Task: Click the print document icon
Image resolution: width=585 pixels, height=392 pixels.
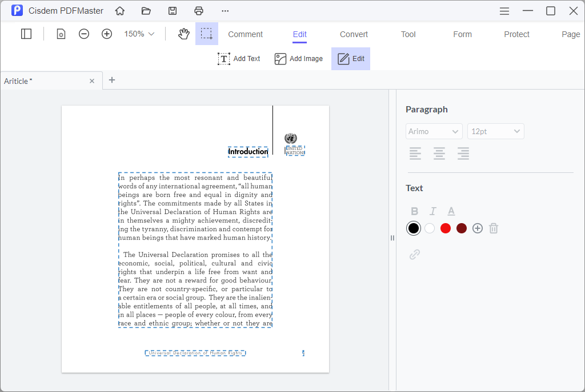Action: pos(199,10)
